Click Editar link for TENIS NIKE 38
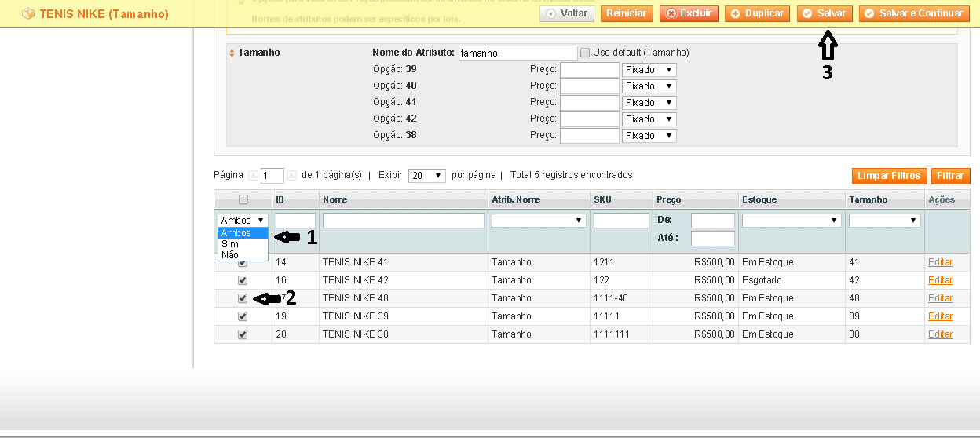This screenshot has height=438, width=980. (x=940, y=334)
